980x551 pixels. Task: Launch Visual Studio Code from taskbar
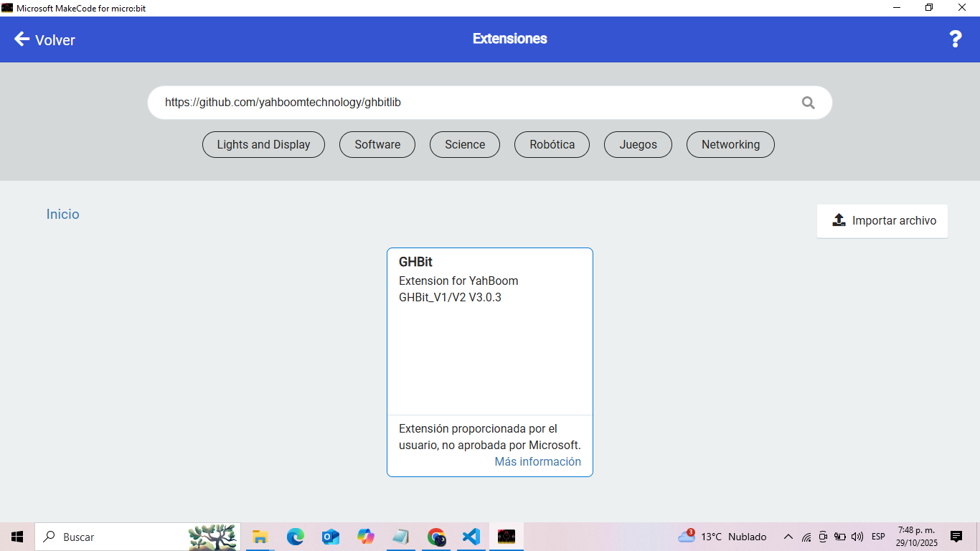click(471, 537)
